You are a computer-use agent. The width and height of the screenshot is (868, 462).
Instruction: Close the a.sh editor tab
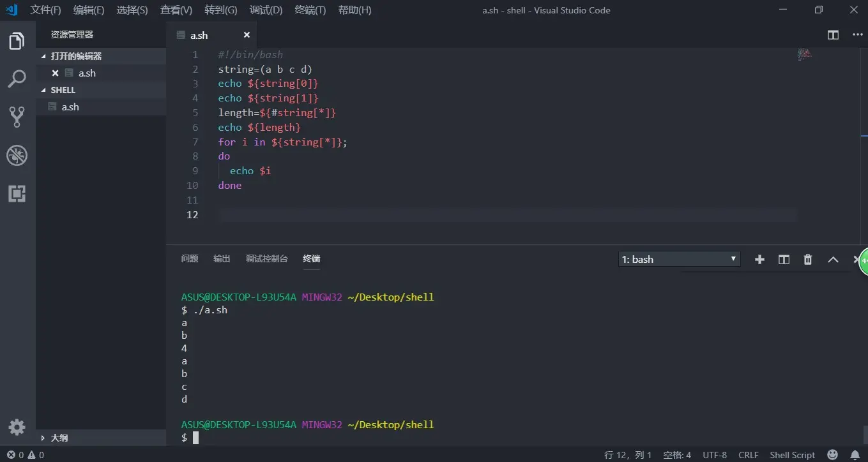[x=247, y=35]
